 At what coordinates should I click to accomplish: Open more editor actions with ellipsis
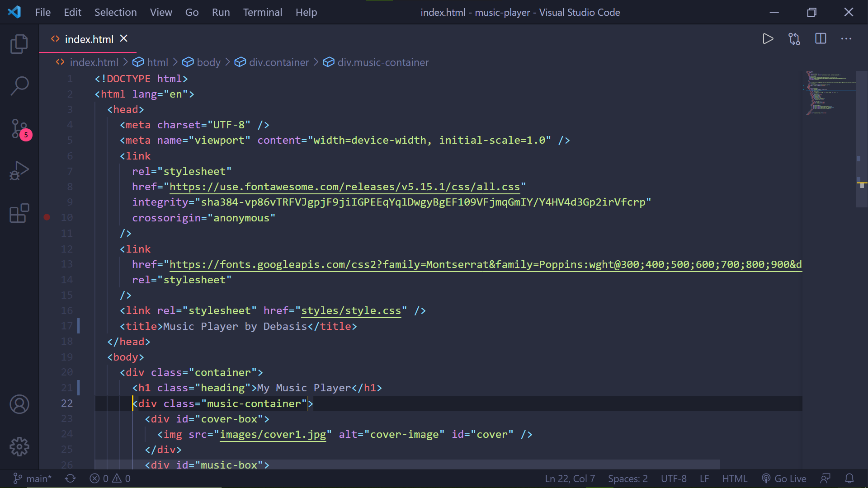click(x=847, y=39)
